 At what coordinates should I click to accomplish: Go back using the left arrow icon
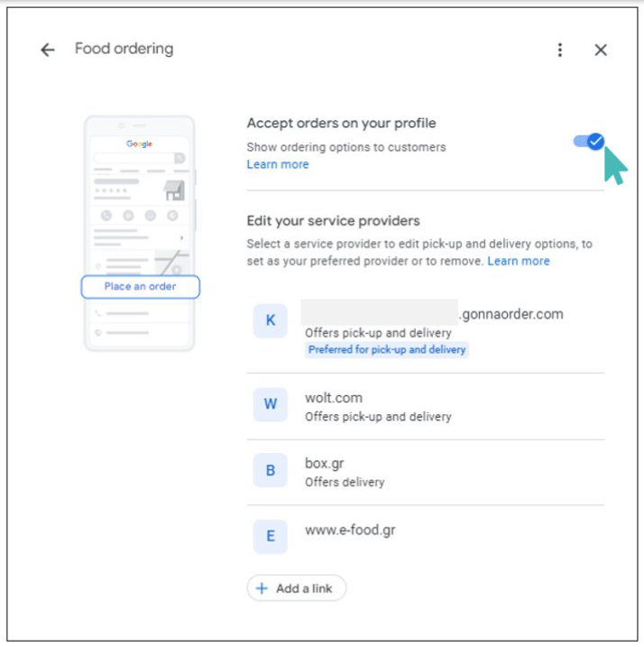click(x=48, y=50)
